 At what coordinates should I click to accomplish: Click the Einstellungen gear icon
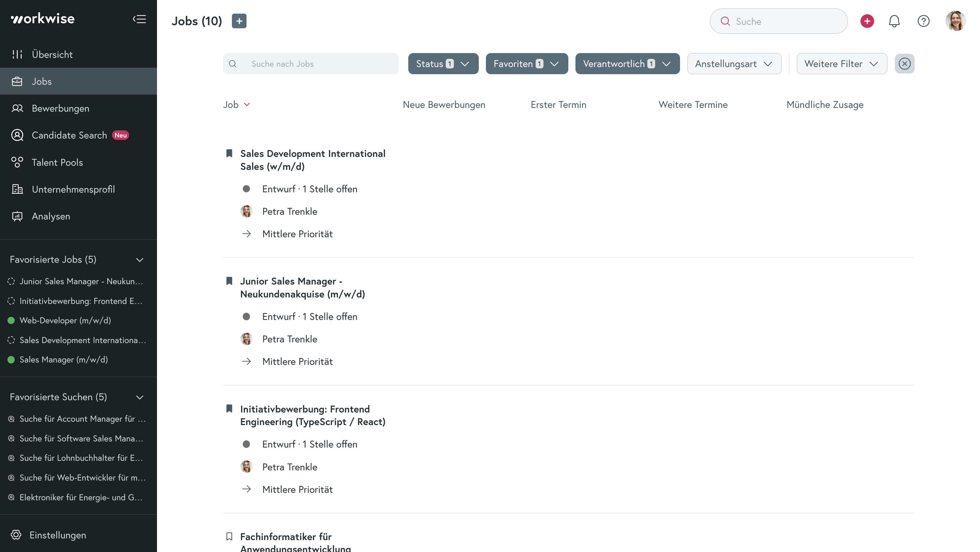click(x=16, y=535)
